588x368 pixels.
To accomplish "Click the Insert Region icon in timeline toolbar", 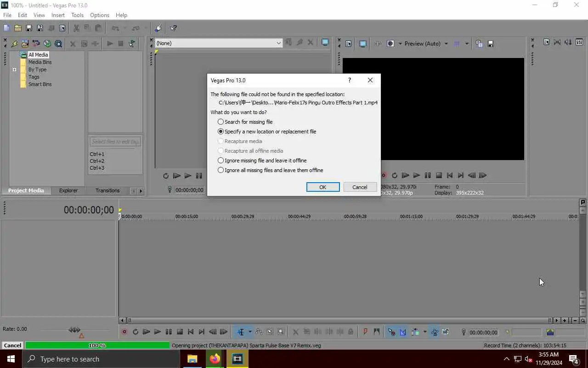I will pyautogui.click(x=377, y=332).
